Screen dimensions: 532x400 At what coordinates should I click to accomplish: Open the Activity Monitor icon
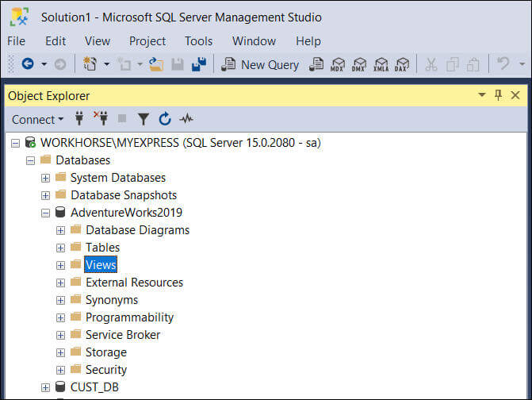pyautogui.click(x=186, y=119)
